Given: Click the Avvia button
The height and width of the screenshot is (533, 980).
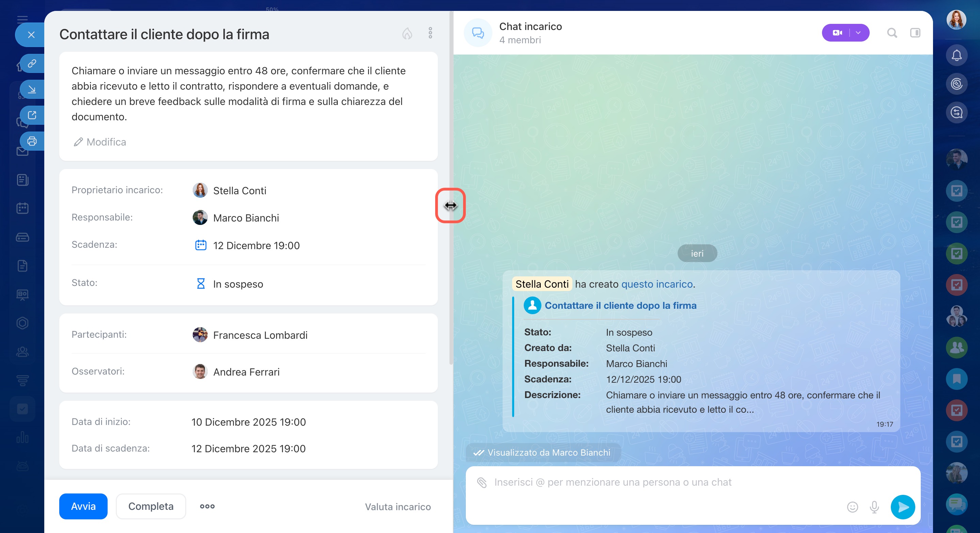Looking at the screenshot, I should (x=83, y=506).
